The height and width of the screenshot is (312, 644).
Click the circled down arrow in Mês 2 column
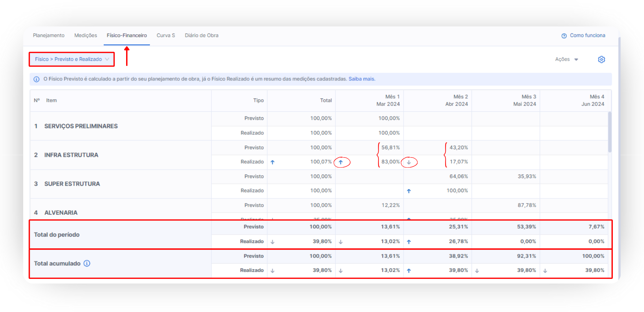409,162
